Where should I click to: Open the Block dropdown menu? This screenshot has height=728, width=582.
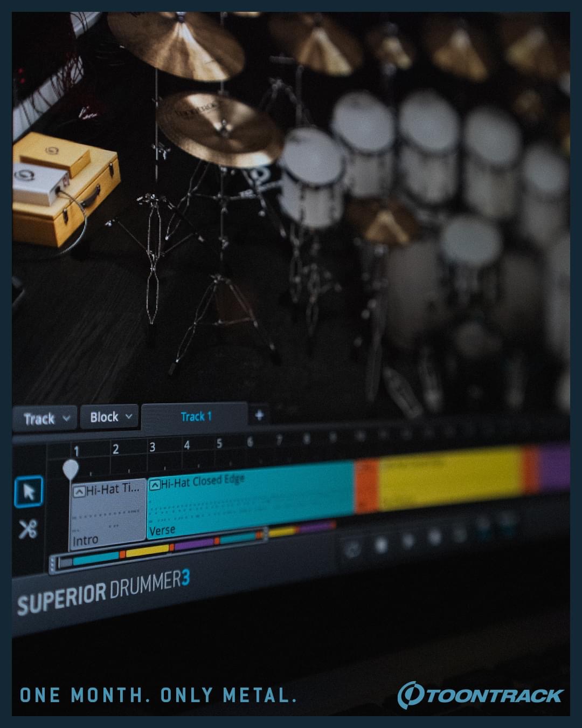click(x=110, y=417)
